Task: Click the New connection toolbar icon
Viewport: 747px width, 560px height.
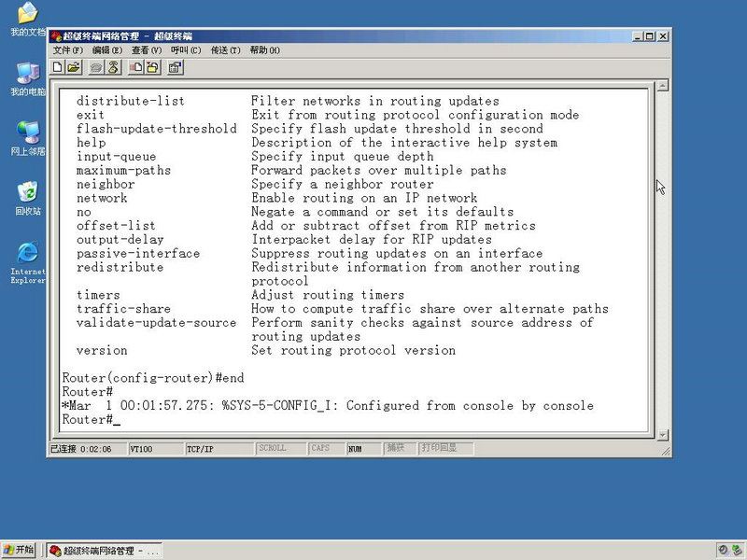Action: click(x=57, y=67)
